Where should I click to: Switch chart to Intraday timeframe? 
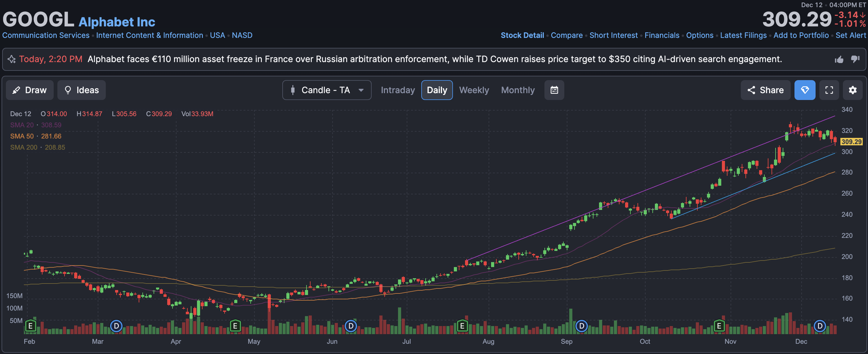pos(398,90)
